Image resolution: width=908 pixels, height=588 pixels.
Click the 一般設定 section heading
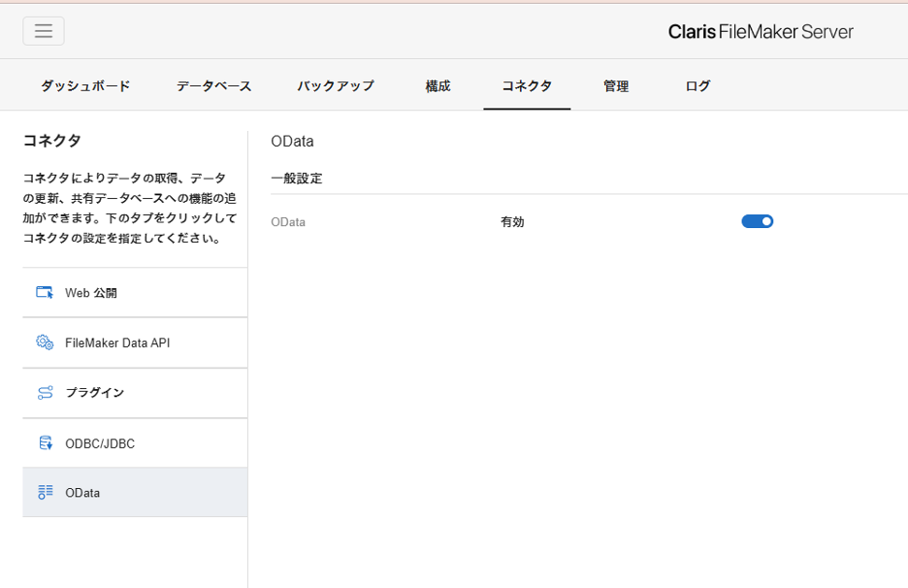pos(297,179)
